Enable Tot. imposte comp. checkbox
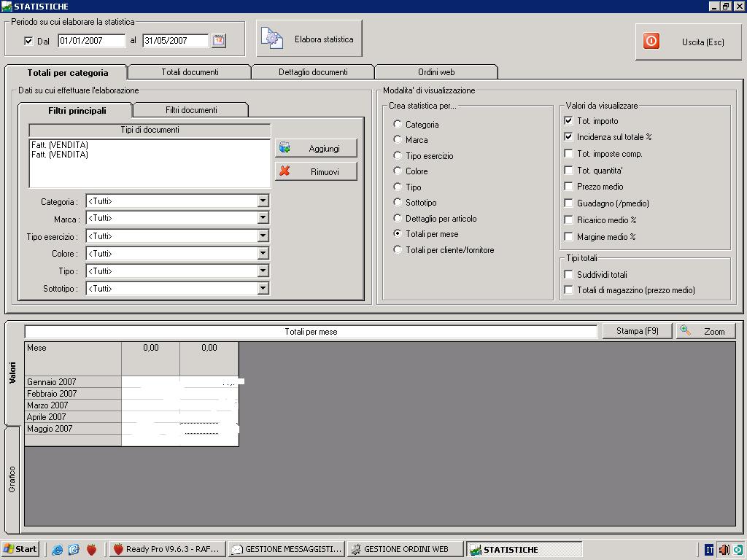The height and width of the screenshot is (560, 747). 568,153
